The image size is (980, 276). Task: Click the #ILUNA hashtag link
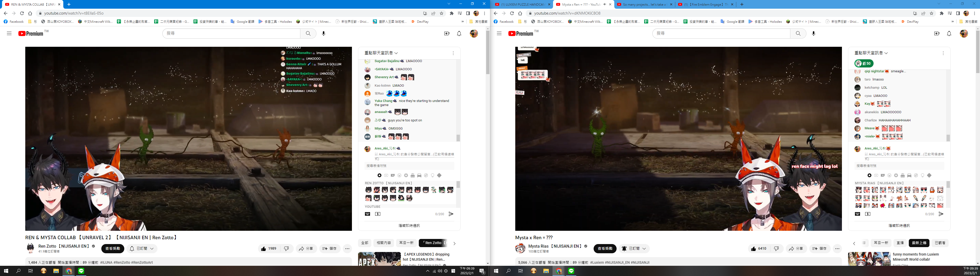tap(106, 263)
